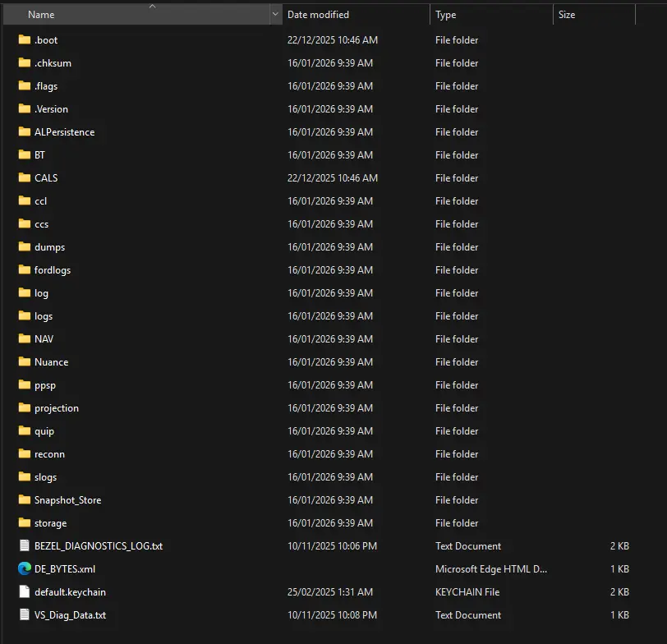The height and width of the screenshot is (644, 667).
Task: Click the .boot folder icon
Action: [25, 39]
